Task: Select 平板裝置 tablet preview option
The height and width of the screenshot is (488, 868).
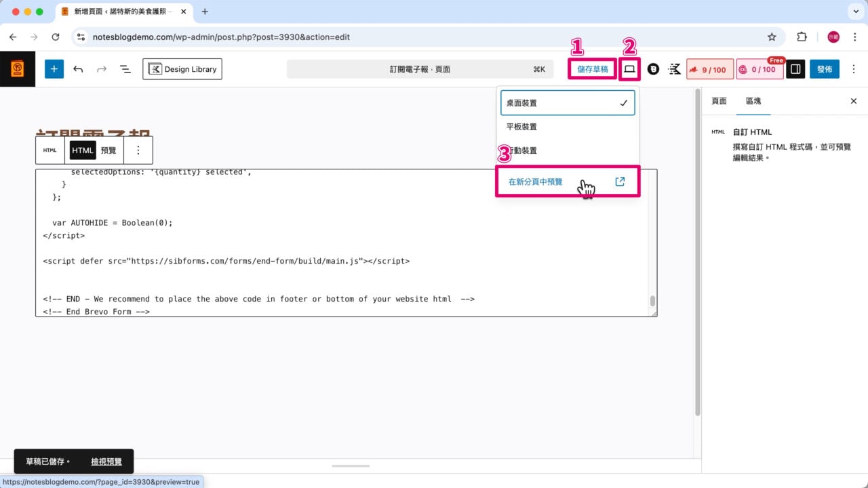Action: click(x=522, y=127)
